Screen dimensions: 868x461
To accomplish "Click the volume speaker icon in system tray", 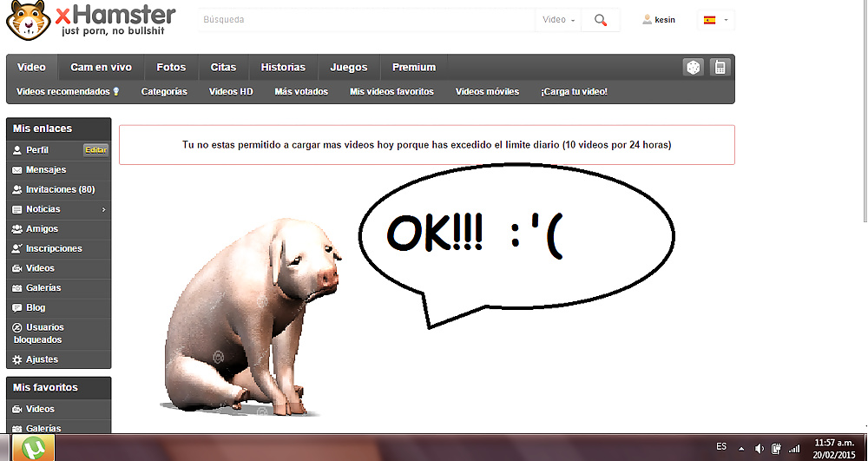I will [x=759, y=448].
